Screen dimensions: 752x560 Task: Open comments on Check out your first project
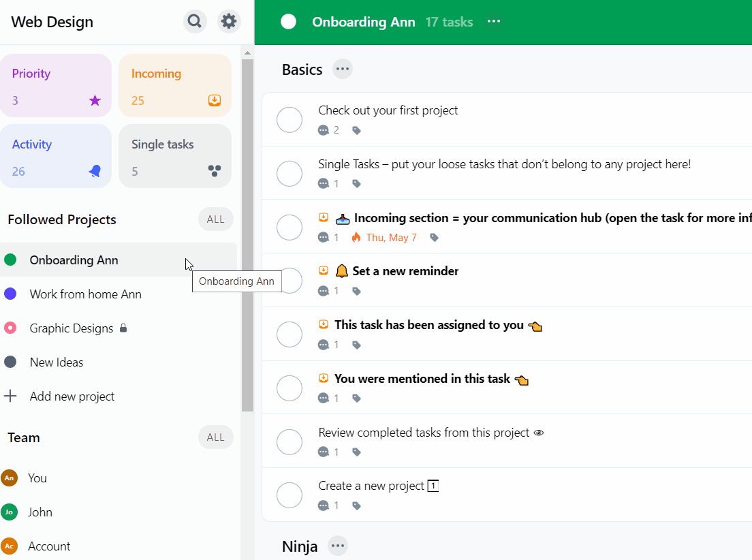(324, 130)
